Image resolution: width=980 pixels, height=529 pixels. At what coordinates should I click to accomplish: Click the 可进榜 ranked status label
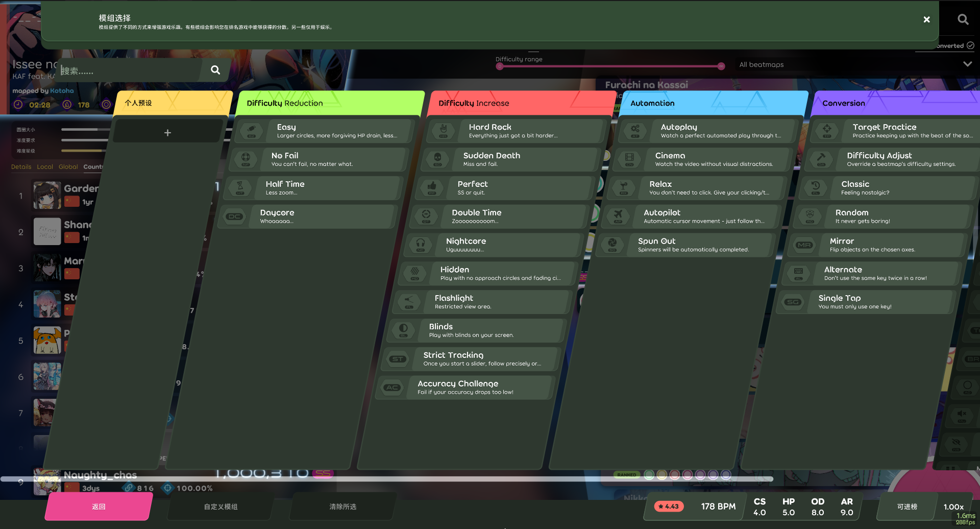pyautogui.click(x=907, y=507)
